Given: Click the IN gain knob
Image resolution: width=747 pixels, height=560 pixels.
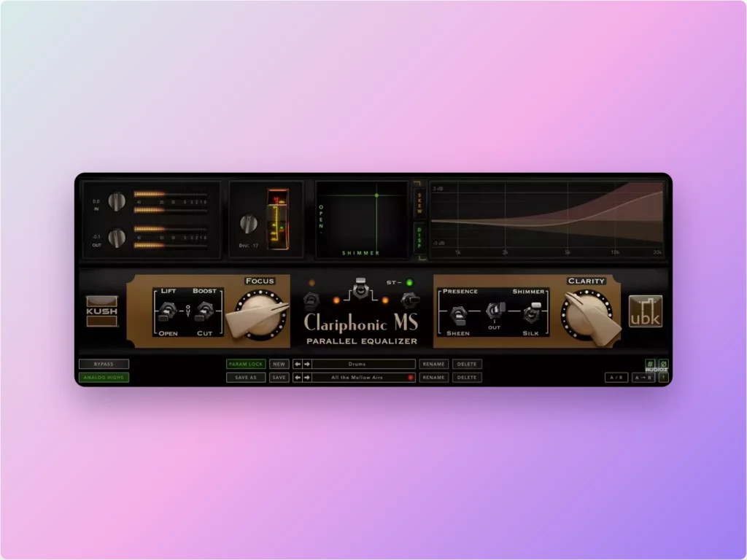Looking at the screenshot, I should click(x=117, y=201).
